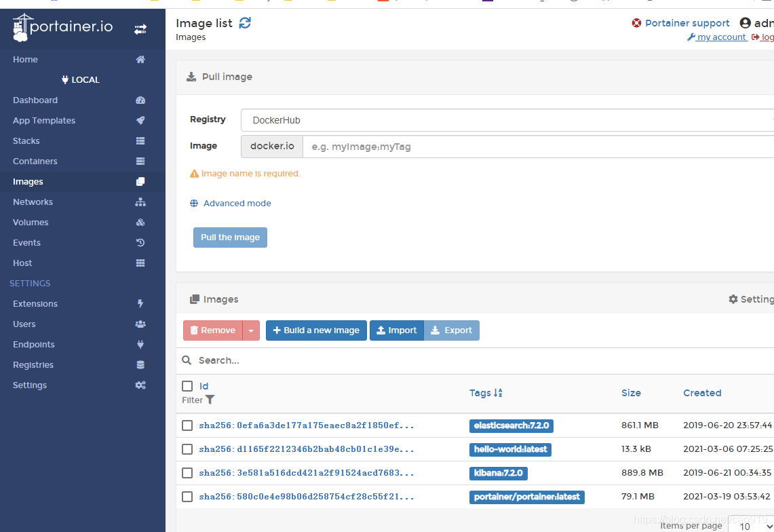Select the kibana:7.2.0 image checkbox
Viewport: 774px width, 532px height.
click(187, 473)
